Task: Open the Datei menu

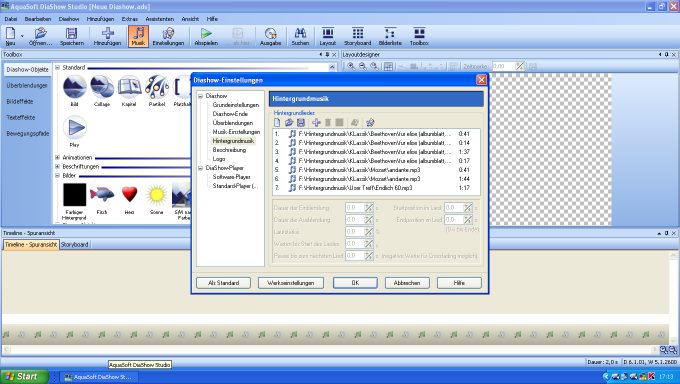Action: click(11, 19)
